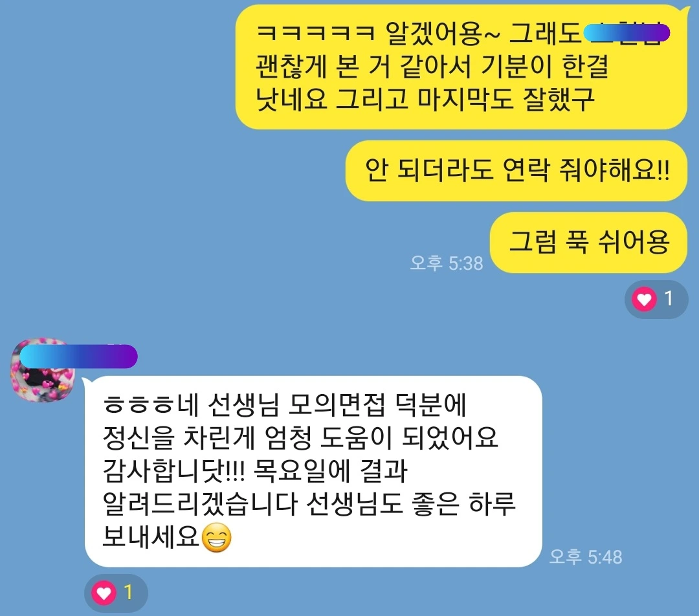Viewport: 699px width, 616px height.
Task: Tap the 오후 5:38 timestamp
Action: pyautogui.click(x=446, y=263)
